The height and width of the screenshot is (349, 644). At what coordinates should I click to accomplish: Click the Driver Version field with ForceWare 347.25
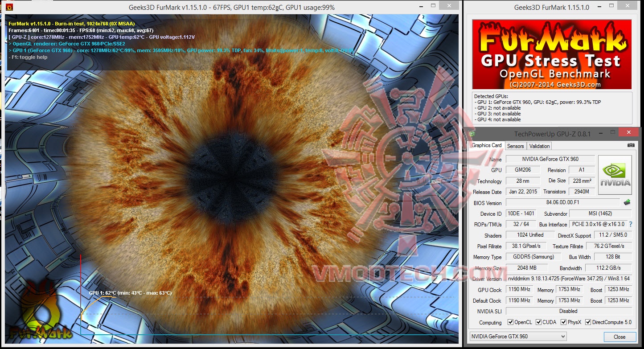[x=569, y=279]
